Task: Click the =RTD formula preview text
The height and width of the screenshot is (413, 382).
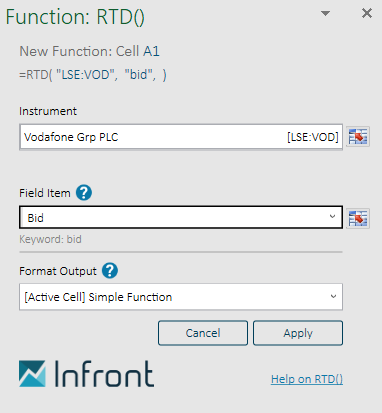Action: click(x=93, y=75)
